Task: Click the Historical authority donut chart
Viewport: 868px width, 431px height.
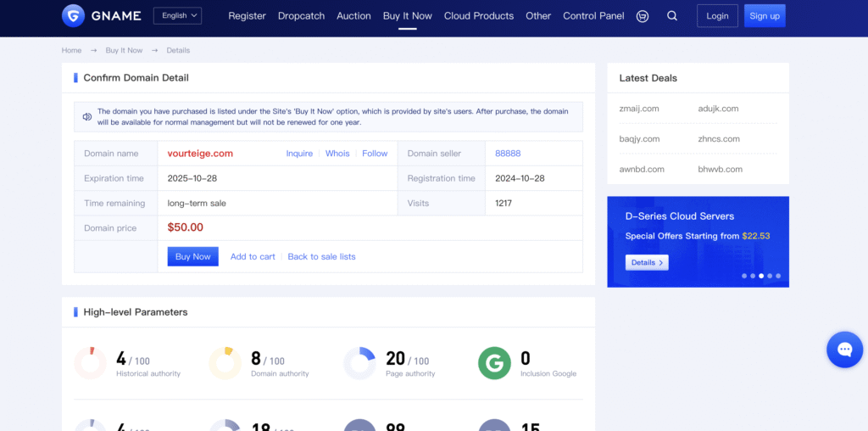Action: 90,363
